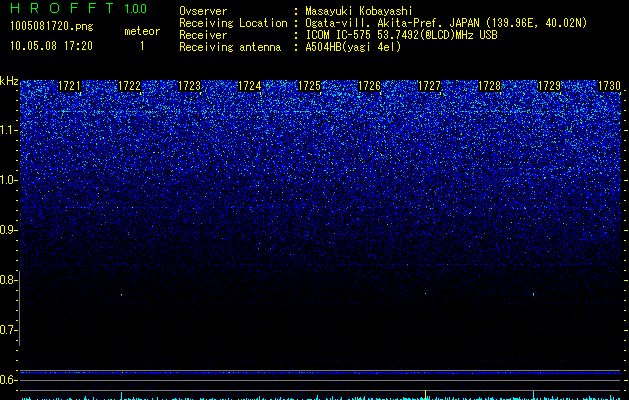This screenshot has width=629, height=400.
Task: Click the 1723 time marker
Action: (x=189, y=85)
